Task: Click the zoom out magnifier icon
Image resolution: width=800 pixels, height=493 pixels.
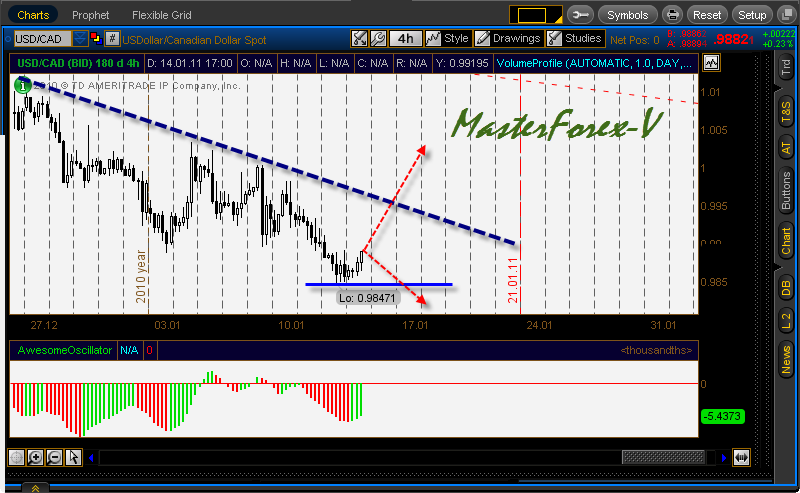Action: pyautogui.click(x=54, y=457)
